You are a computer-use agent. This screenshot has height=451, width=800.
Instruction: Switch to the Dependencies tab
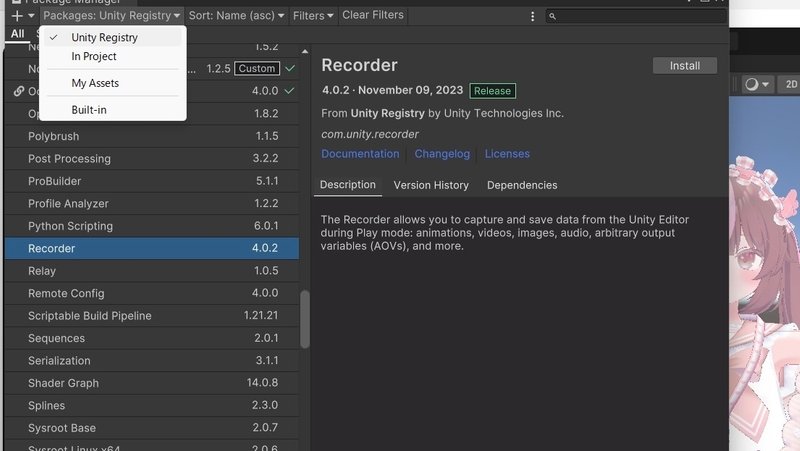pos(522,185)
